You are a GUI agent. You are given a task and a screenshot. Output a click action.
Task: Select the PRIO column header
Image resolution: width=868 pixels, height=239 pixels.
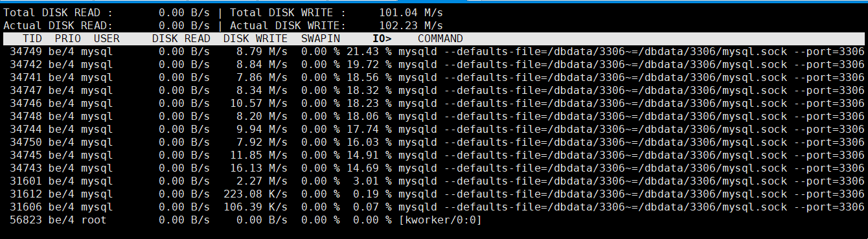click(x=68, y=39)
